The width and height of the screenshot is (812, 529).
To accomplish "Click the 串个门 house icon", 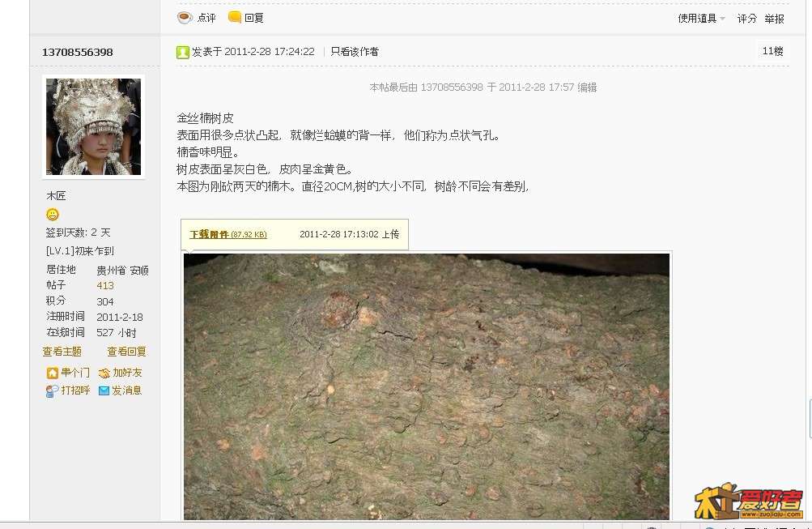I will click(53, 373).
